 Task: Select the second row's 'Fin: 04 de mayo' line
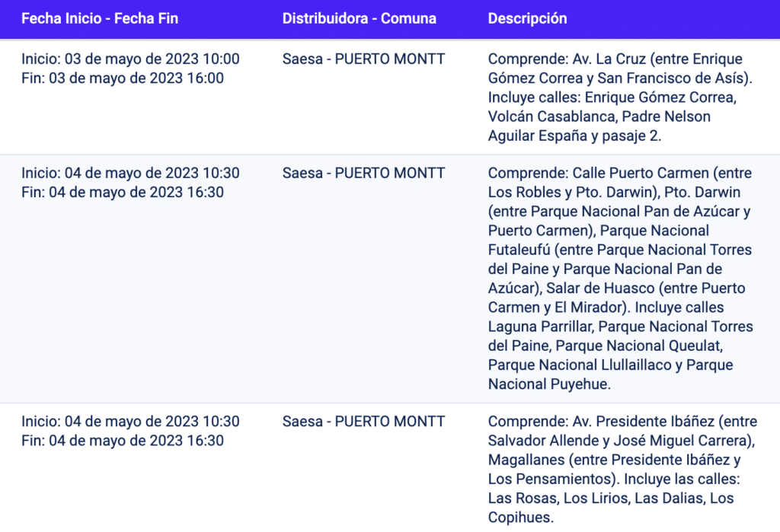123,193
